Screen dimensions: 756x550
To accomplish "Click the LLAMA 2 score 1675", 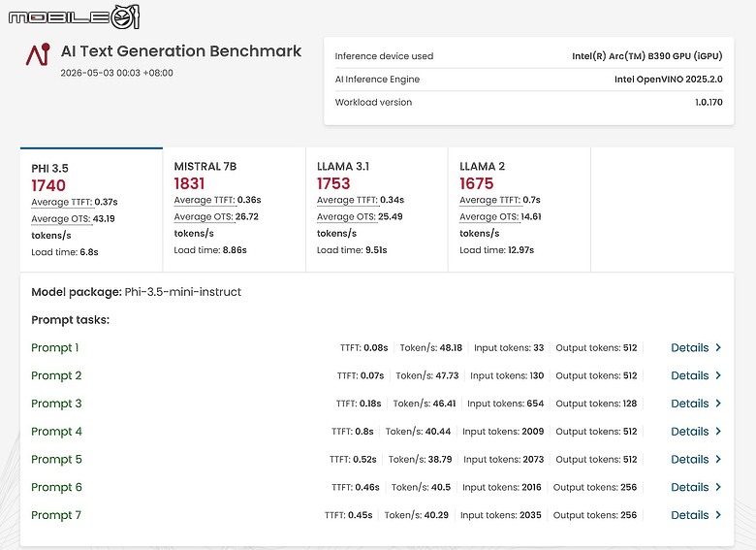I will (476, 183).
